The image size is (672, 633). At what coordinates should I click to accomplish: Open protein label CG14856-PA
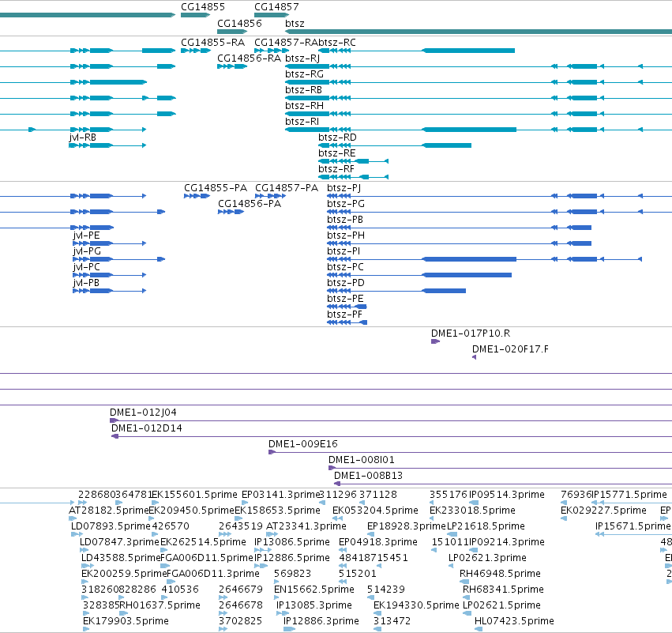(250, 204)
